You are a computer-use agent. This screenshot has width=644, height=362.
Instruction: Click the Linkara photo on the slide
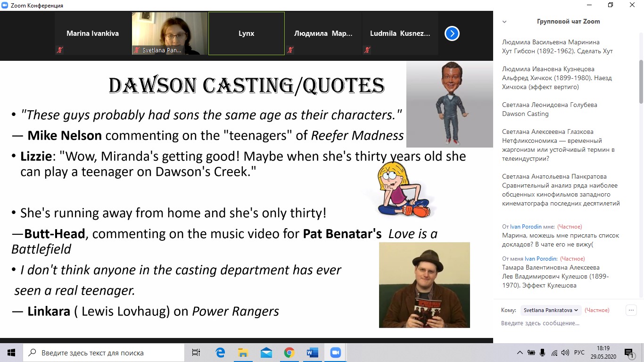tap(424, 285)
